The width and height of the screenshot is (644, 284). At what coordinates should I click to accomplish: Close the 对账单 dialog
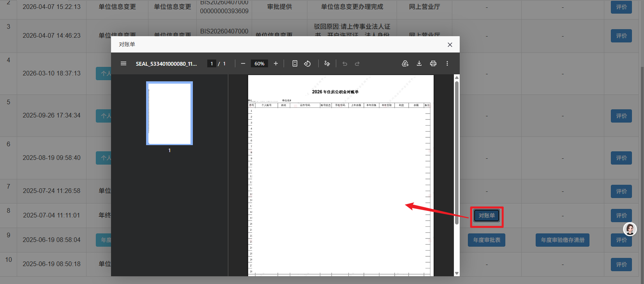pyautogui.click(x=450, y=45)
